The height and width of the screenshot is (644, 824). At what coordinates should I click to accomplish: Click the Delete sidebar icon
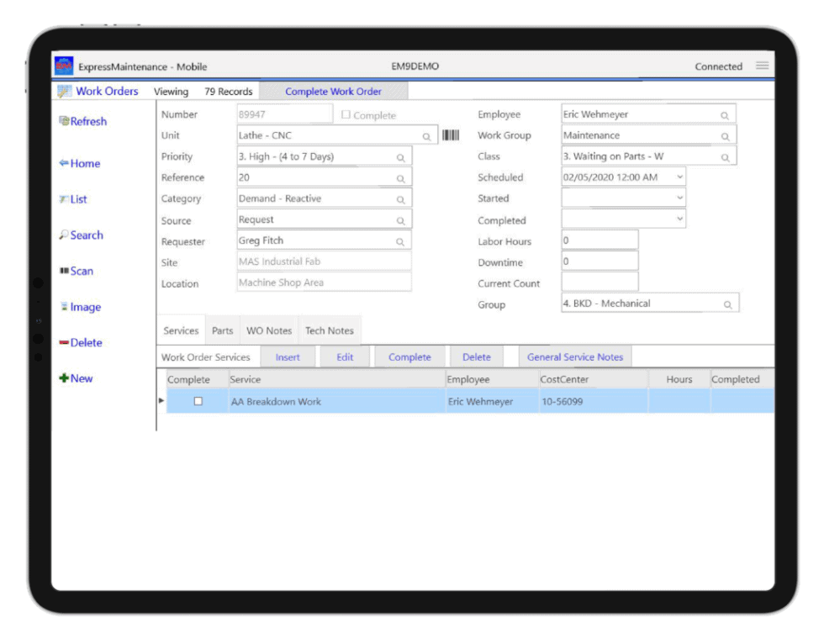pos(82,343)
